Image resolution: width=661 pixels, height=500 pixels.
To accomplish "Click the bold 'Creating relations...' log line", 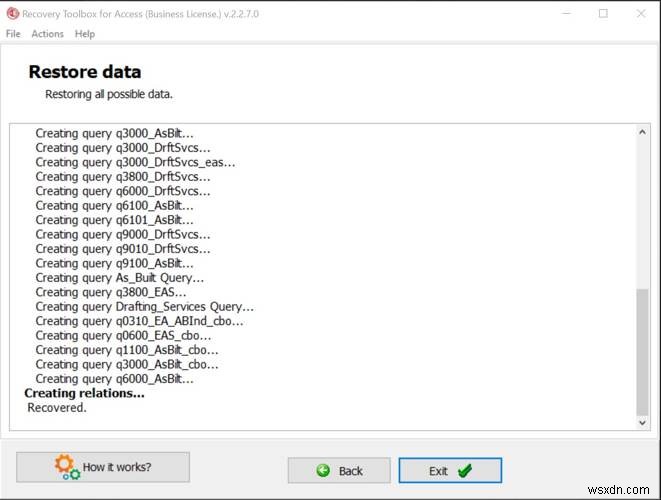I will click(x=84, y=393).
